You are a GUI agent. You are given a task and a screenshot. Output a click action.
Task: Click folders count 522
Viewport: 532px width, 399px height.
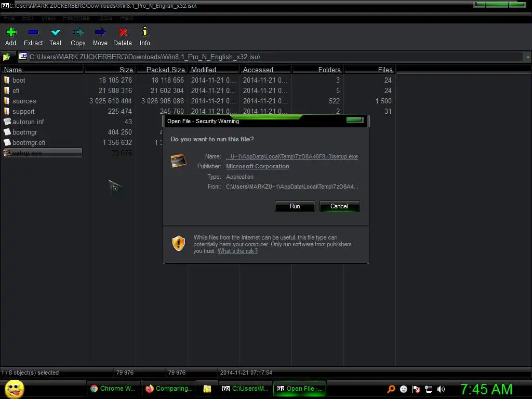[x=334, y=101]
